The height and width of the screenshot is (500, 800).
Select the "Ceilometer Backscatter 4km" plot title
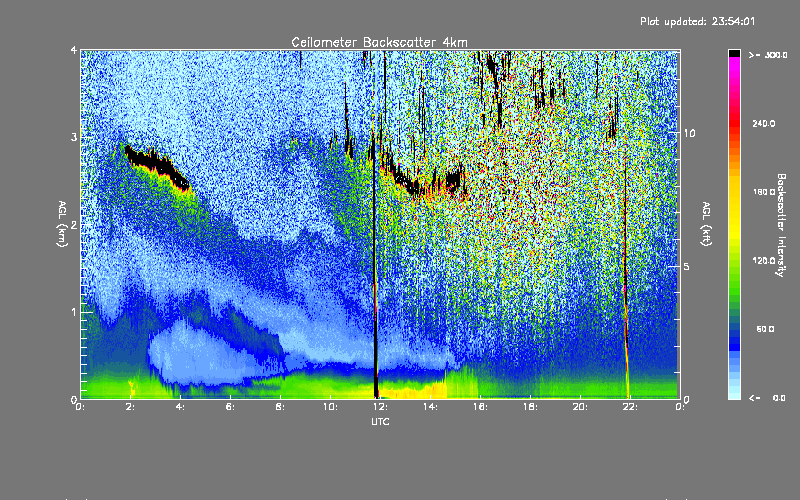click(379, 42)
